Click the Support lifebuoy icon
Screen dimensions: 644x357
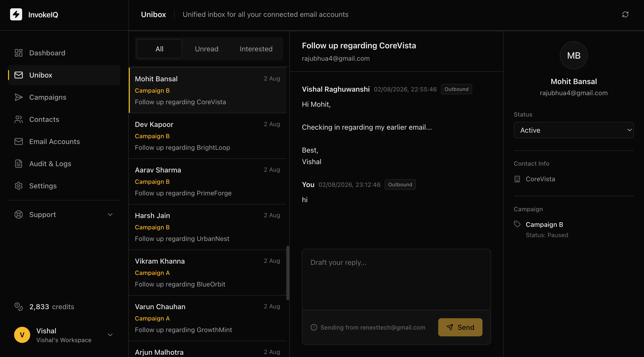pos(19,215)
